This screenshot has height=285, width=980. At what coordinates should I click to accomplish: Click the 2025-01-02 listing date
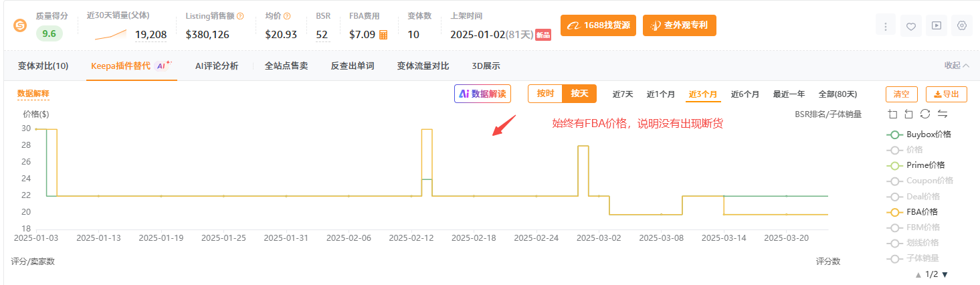click(x=477, y=34)
